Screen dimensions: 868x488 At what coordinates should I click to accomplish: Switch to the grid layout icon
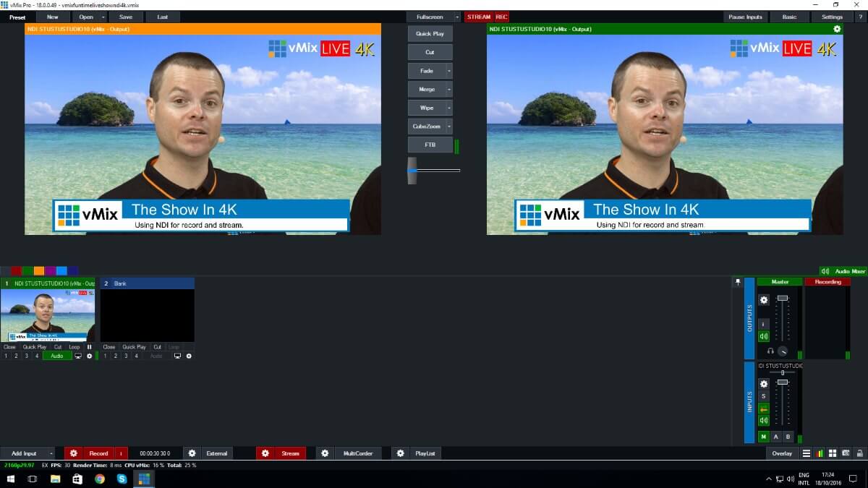coord(833,453)
